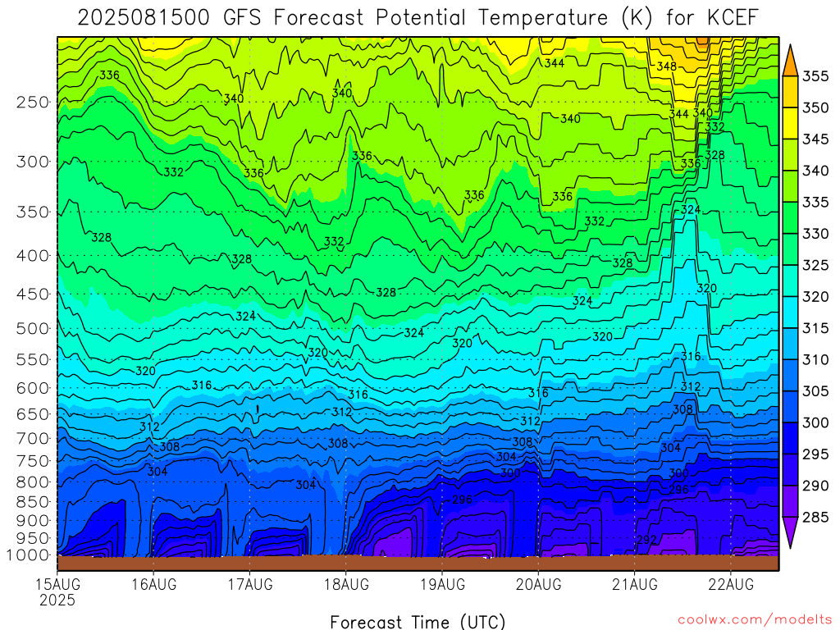Click the 355 colorbar value label

pyautogui.click(x=815, y=76)
